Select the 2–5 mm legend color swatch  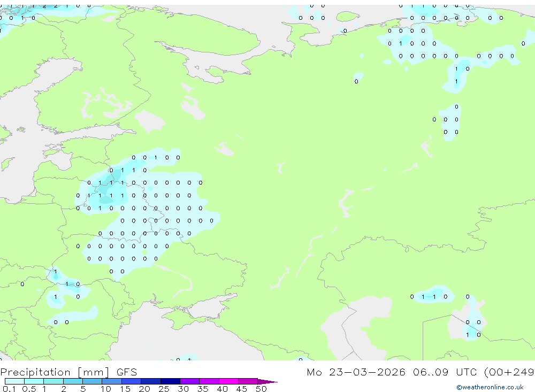[x=73, y=381]
